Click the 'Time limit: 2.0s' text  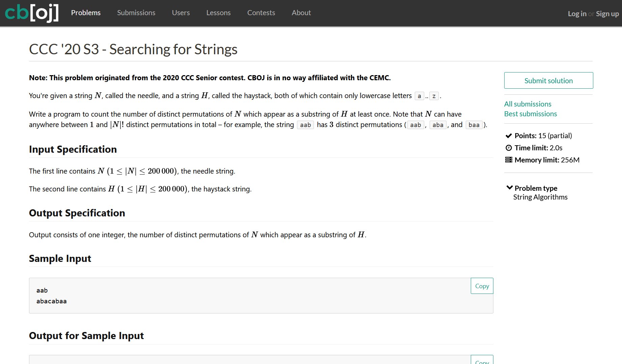(538, 148)
